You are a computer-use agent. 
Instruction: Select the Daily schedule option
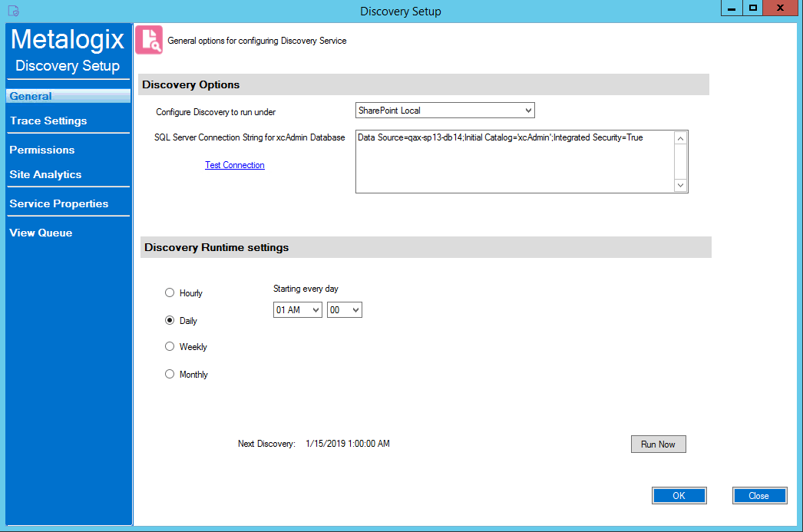(169, 320)
